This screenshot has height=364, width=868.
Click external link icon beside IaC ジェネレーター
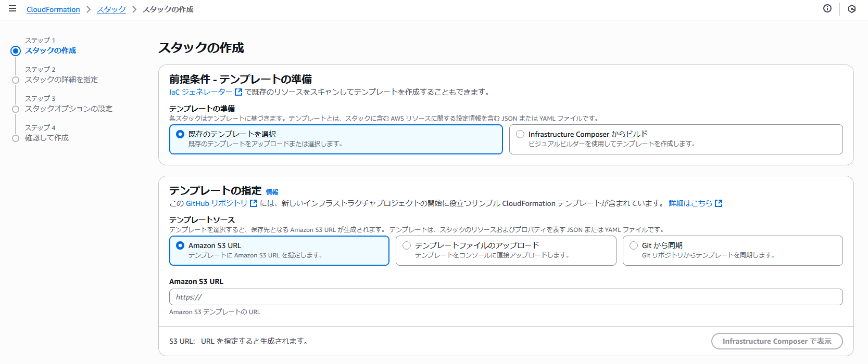(238, 92)
